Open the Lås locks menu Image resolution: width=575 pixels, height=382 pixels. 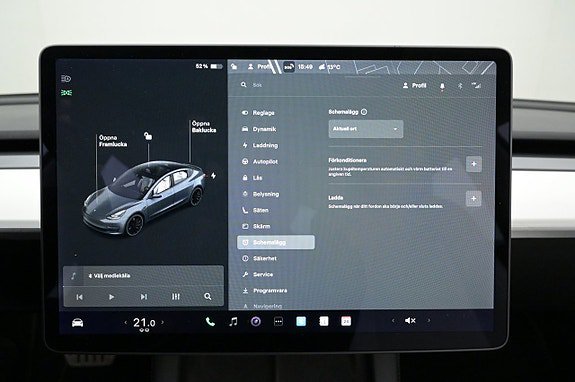252,178
